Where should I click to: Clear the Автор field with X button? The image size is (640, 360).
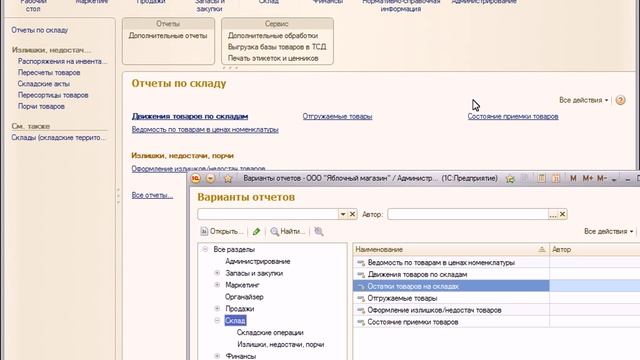point(562,214)
